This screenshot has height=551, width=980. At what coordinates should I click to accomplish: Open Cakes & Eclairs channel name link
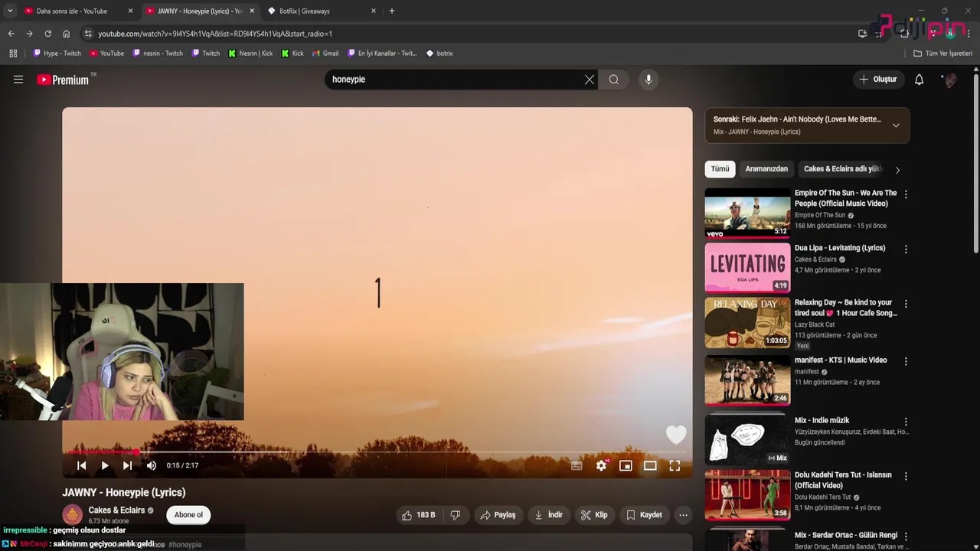pyautogui.click(x=116, y=510)
